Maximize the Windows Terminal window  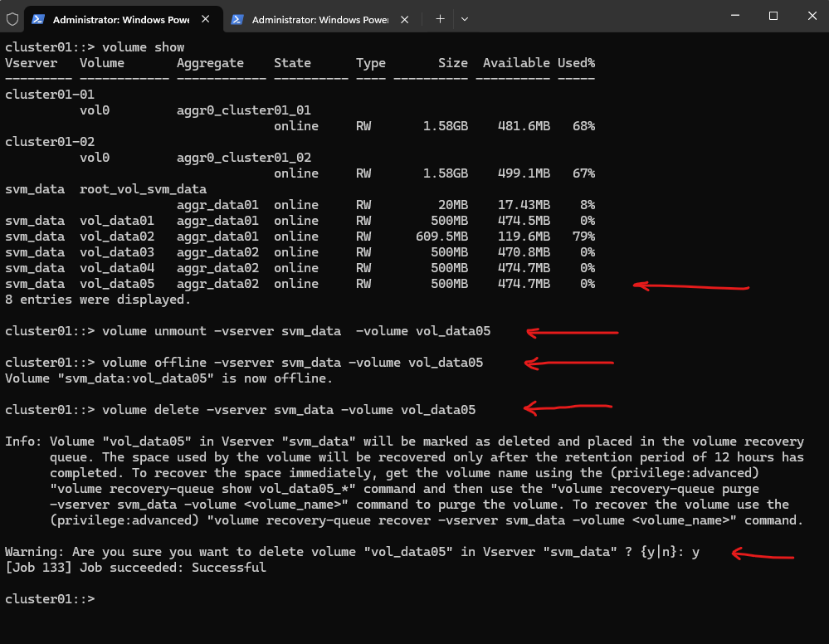[x=773, y=16]
